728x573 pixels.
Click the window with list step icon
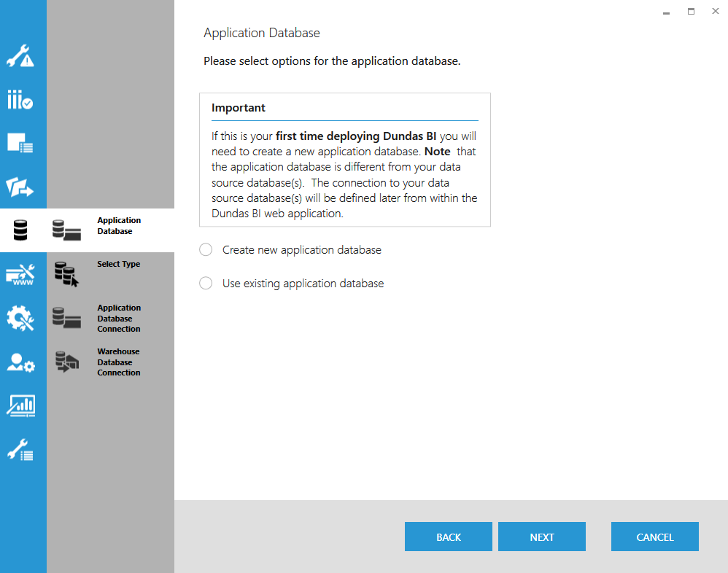click(20, 143)
